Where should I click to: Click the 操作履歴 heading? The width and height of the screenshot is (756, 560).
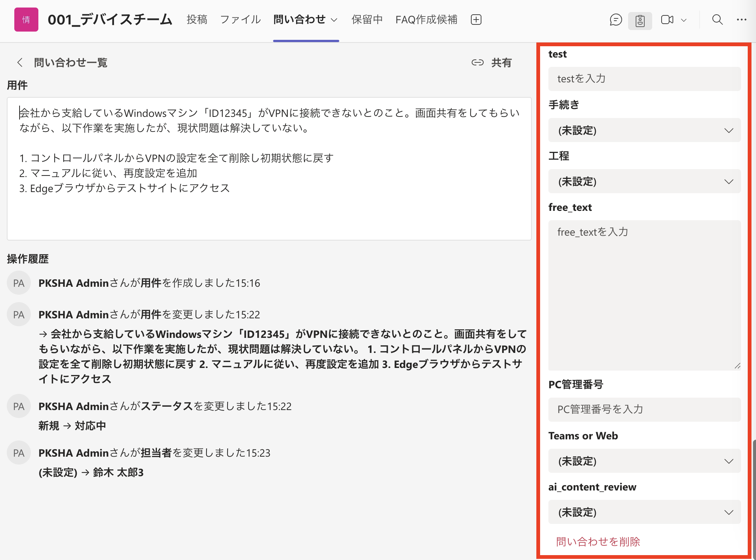click(x=28, y=259)
